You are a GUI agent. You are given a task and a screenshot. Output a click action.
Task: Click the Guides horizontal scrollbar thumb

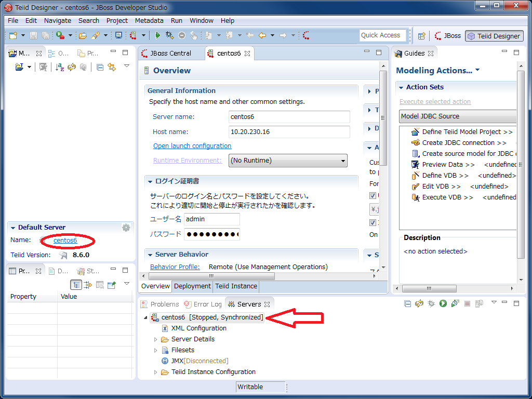(x=429, y=288)
